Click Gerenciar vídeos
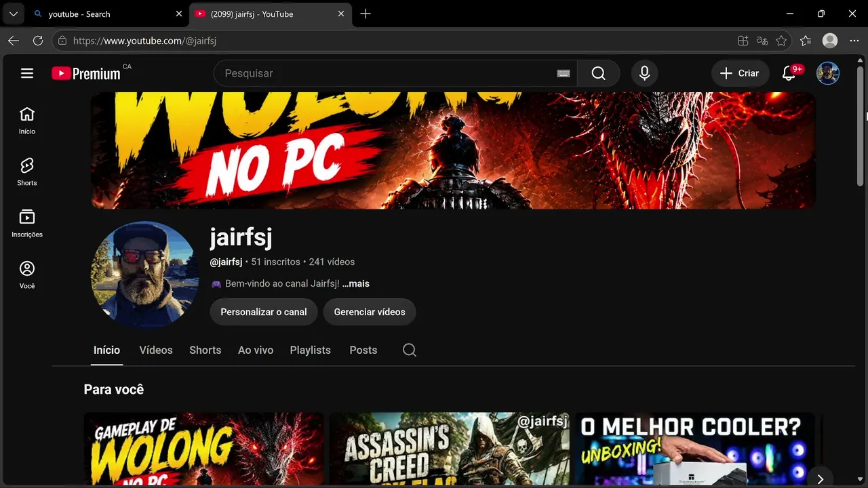The width and height of the screenshot is (868, 488). pos(370,312)
